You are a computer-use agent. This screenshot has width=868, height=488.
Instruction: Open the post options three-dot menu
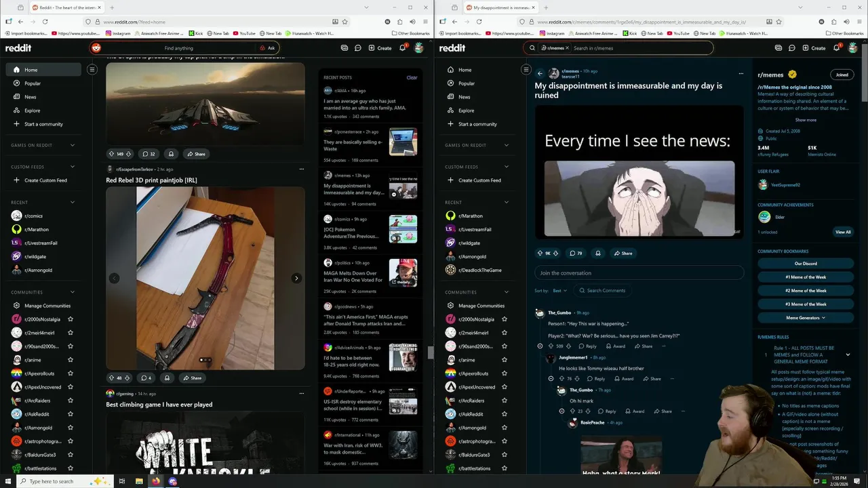click(741, 73)
